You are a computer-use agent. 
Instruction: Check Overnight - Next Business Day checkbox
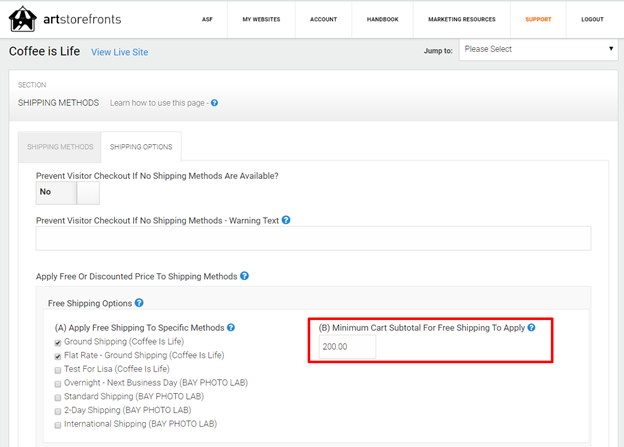pyautogui.click(x=57, y=383)
